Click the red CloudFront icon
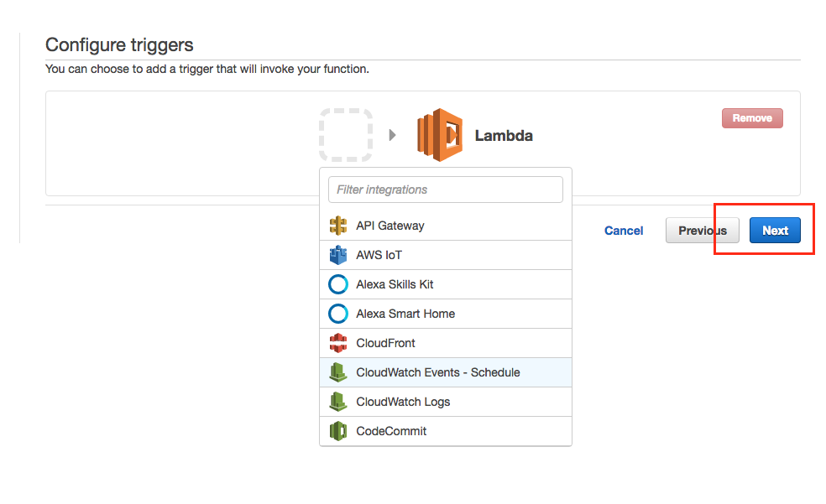826x504 pixels. coord(338,343)
